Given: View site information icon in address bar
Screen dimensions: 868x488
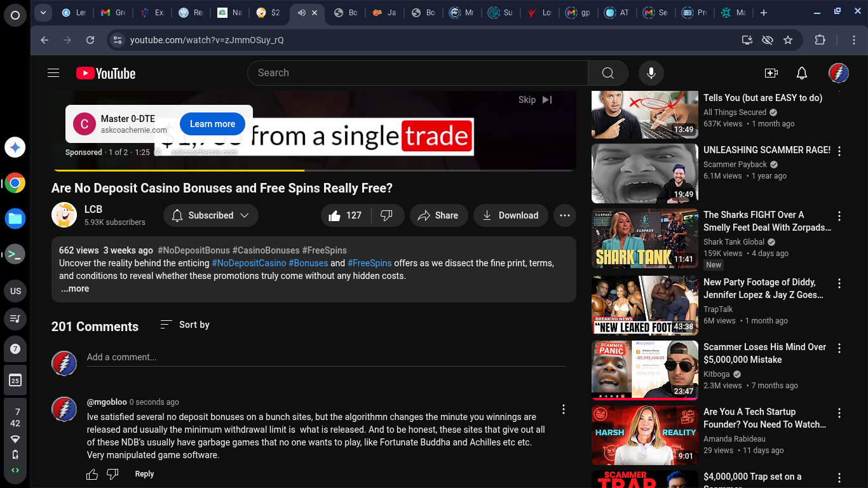Looking at the screenshot, I should (117, 40).
